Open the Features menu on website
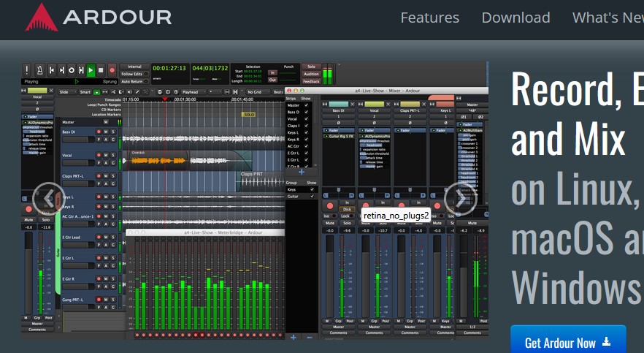The height and width of the screenshot is (353, 644). [x=429, y=18]
